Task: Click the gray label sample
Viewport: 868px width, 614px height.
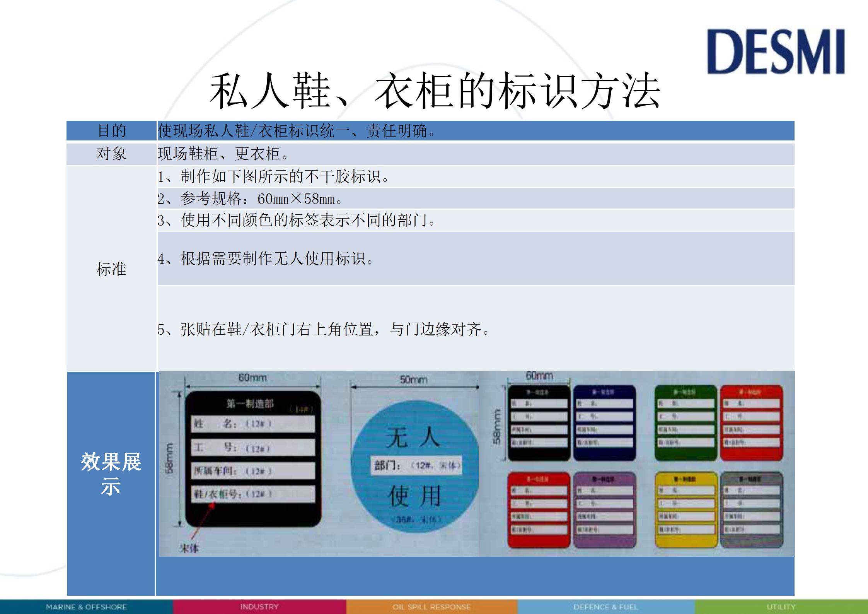Action: coord(751,510)
